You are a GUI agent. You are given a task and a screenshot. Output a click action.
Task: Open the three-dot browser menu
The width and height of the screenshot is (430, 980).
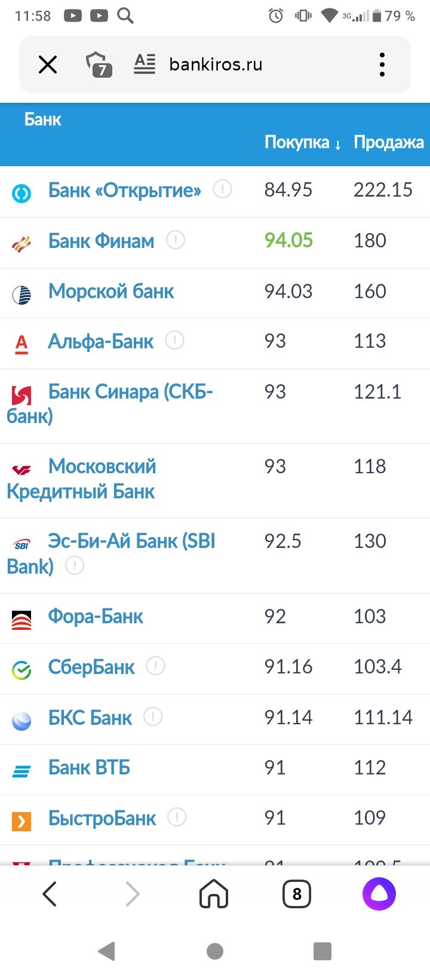click(382, 65)
